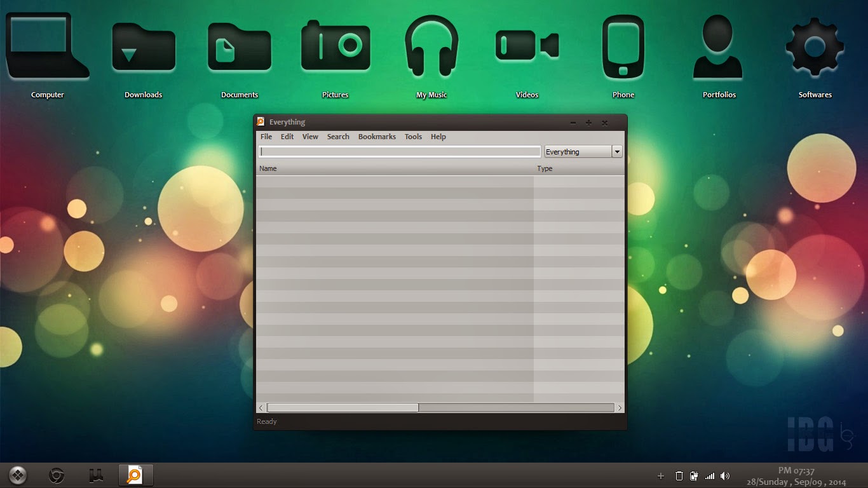Click the horizontal scrollbar right arrow
The width and height of the screenshot is (868, 488).
tap(620, 407)
